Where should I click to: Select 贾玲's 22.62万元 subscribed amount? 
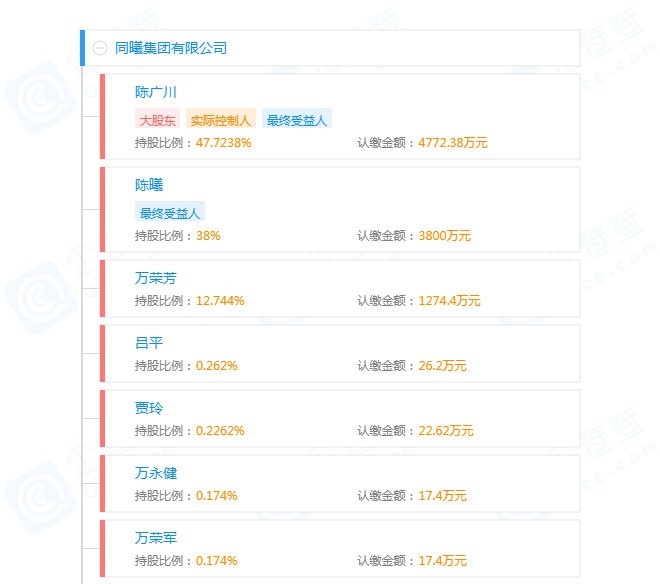coord(446,431)
